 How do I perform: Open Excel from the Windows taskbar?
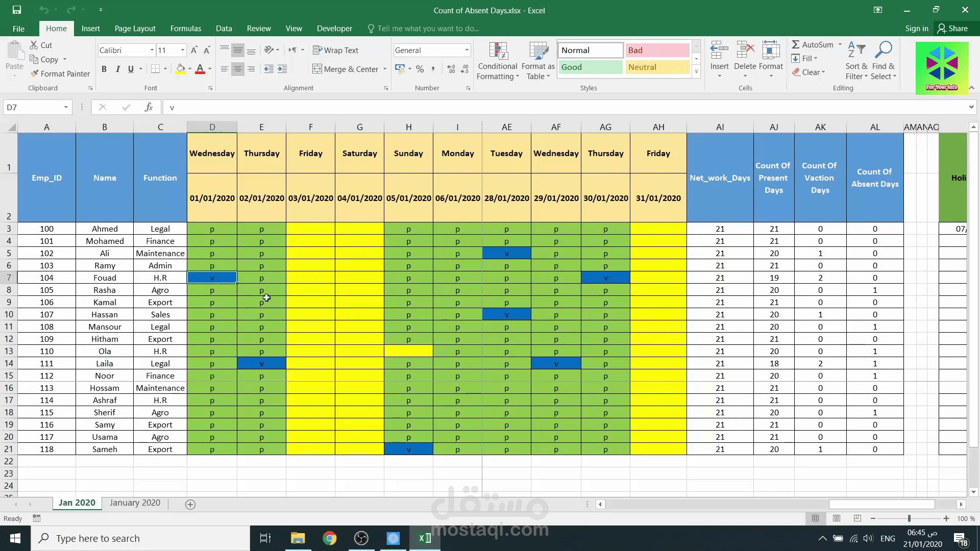[425, 538]
